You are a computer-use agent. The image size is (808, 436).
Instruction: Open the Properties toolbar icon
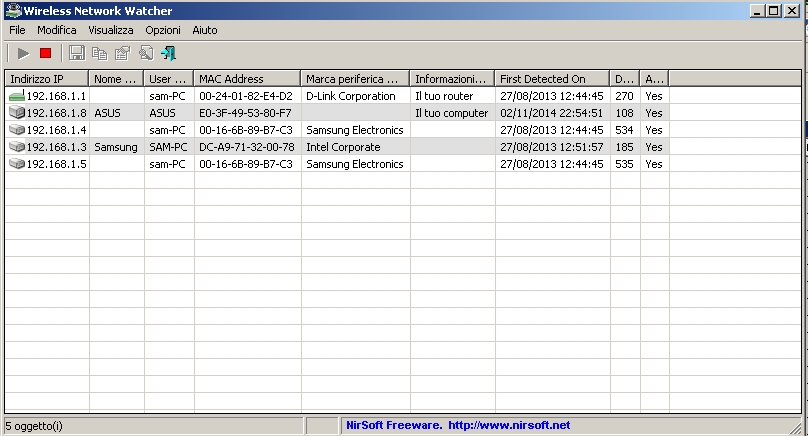pos(122,53)
